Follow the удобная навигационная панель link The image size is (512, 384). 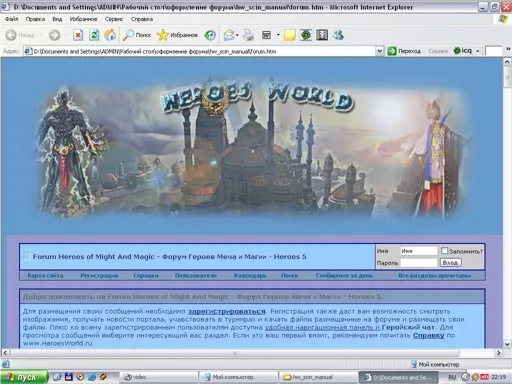323,327
